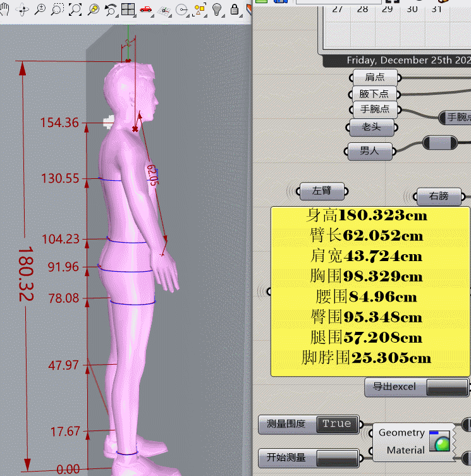Pick the Zoom window tool

57,9
